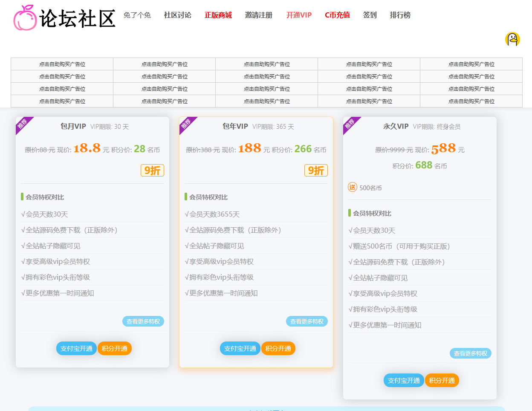Open the QQ penguin avatar icon
Viewport: 532px width, 411px height.
point(512,39)
